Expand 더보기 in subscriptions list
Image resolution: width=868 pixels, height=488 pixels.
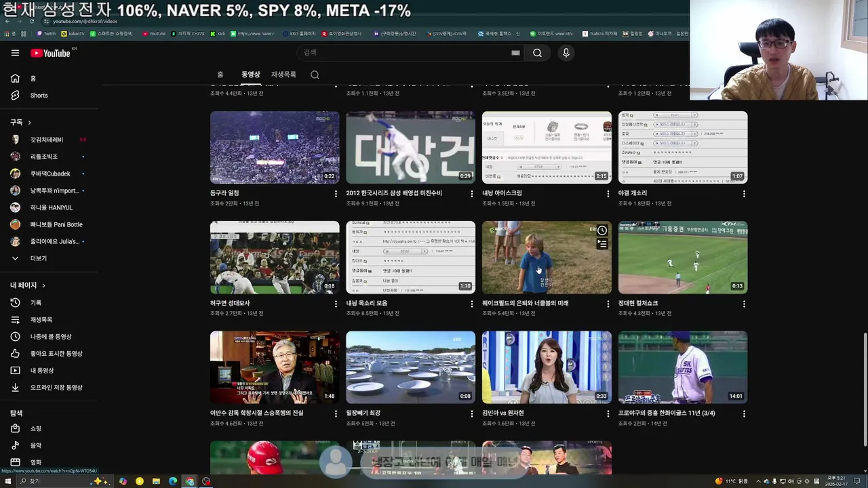coord(49,258)
